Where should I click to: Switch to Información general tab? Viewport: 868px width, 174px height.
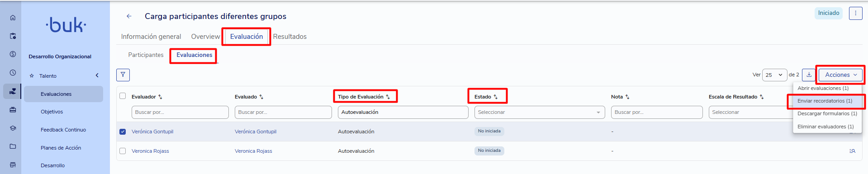click(x=151, y=37)
